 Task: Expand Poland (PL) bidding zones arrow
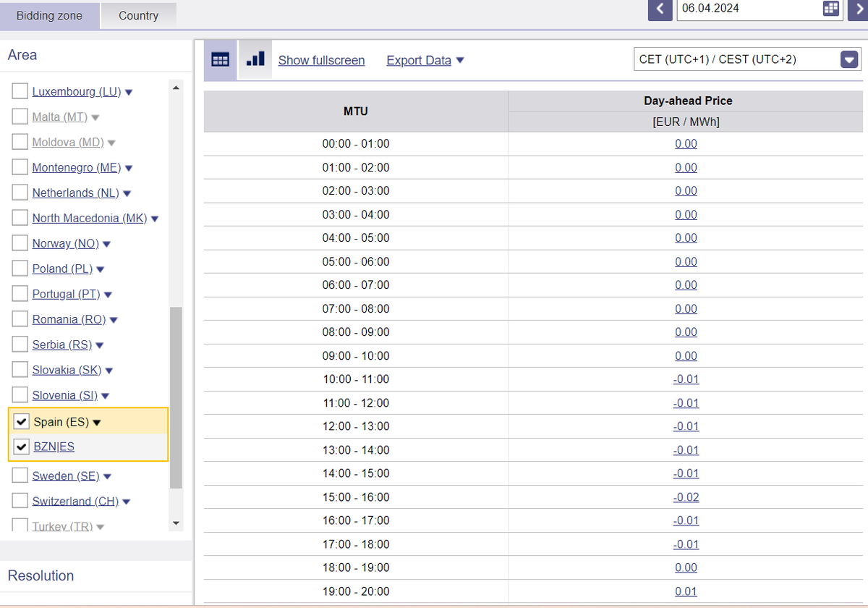pyautogui.click(x=101, y=269)
